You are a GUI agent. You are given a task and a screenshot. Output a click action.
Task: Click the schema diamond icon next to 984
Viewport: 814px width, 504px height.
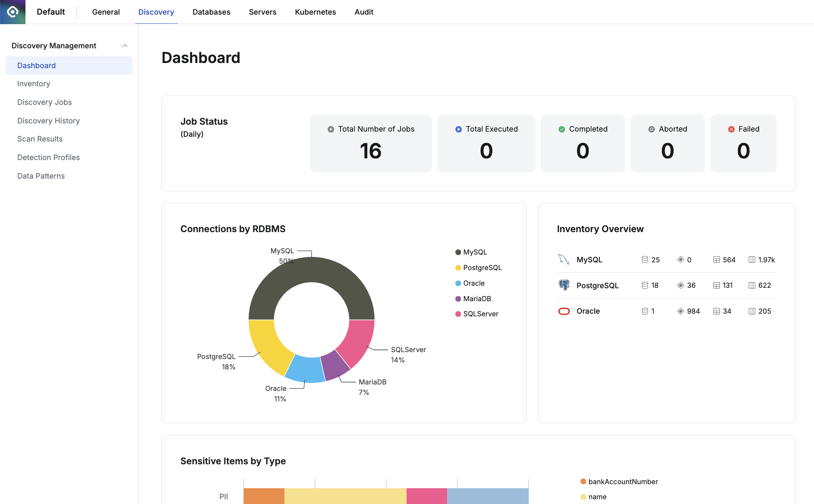click(681, 311)
